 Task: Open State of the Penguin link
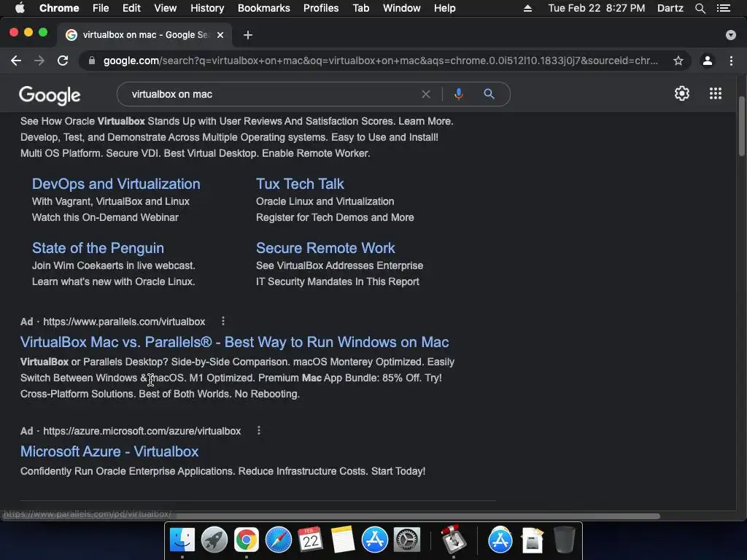(98, 248)
